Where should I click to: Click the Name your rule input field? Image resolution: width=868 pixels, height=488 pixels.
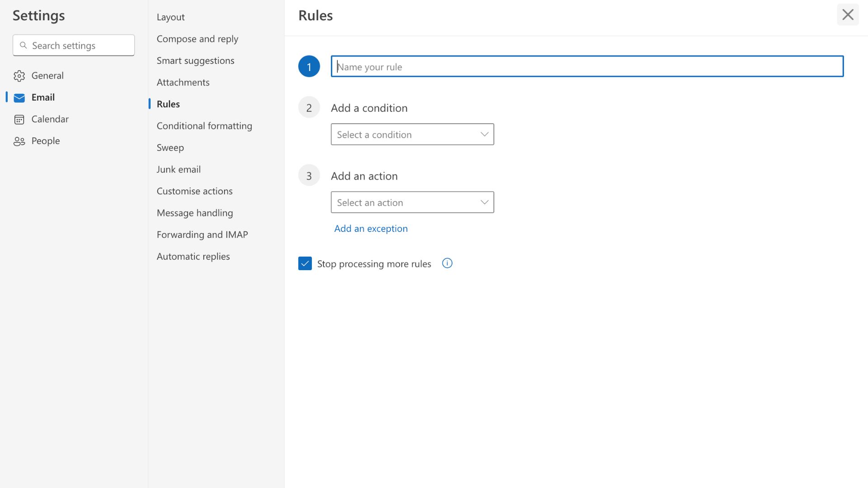(587, 66)
